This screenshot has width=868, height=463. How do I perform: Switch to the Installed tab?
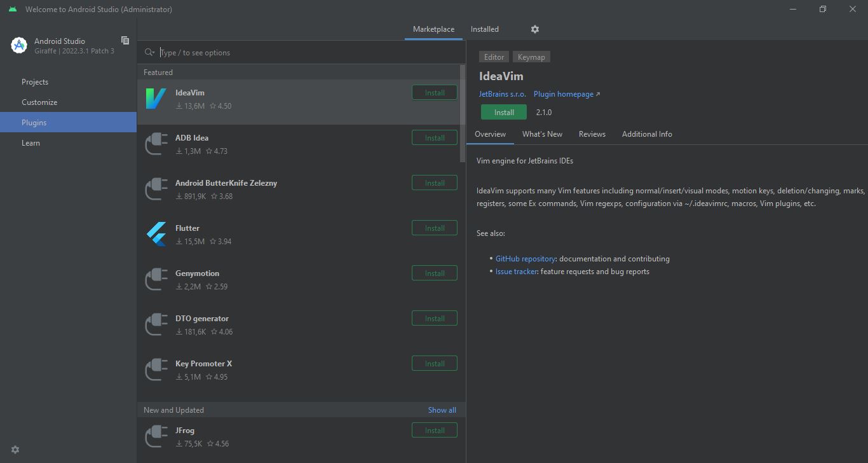[x=485, y=29]
